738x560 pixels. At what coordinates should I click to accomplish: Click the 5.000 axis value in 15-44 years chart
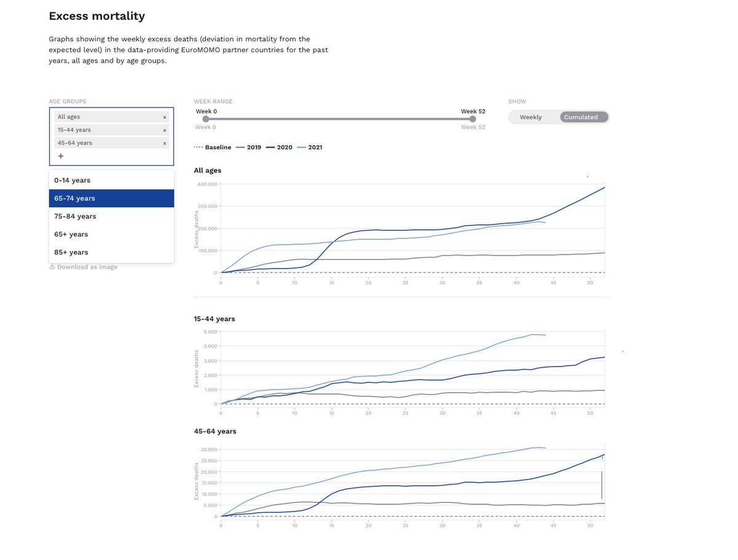coord(209,332)
